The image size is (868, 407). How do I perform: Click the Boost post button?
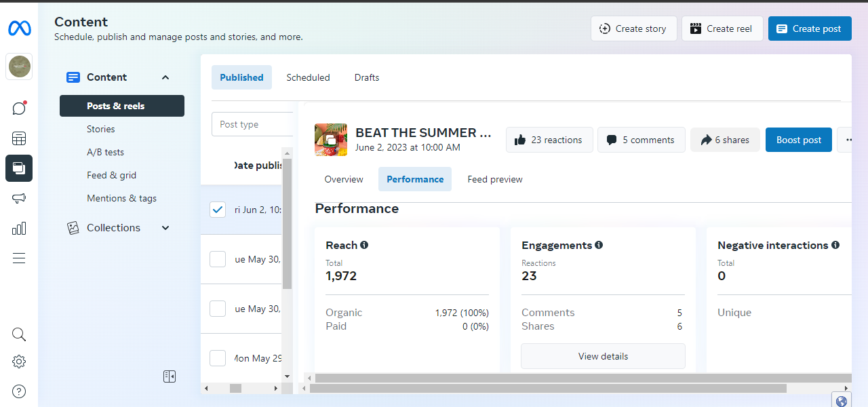click(x=798, y=140)
